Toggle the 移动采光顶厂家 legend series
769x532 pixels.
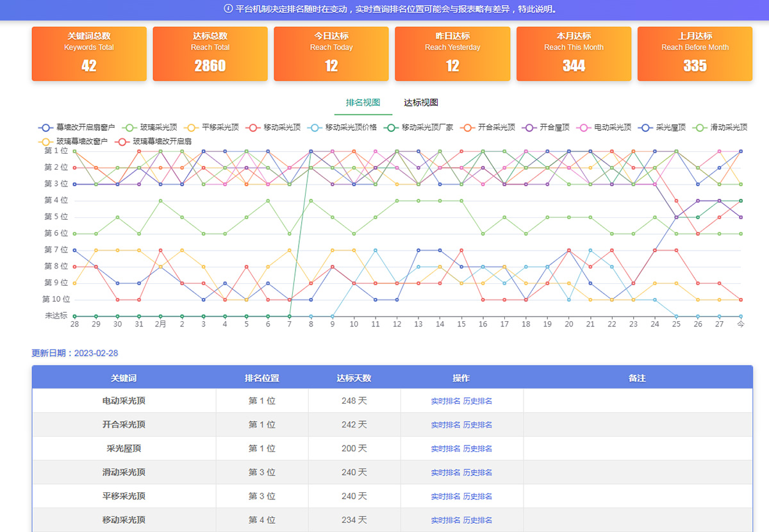tap(418, 128)
